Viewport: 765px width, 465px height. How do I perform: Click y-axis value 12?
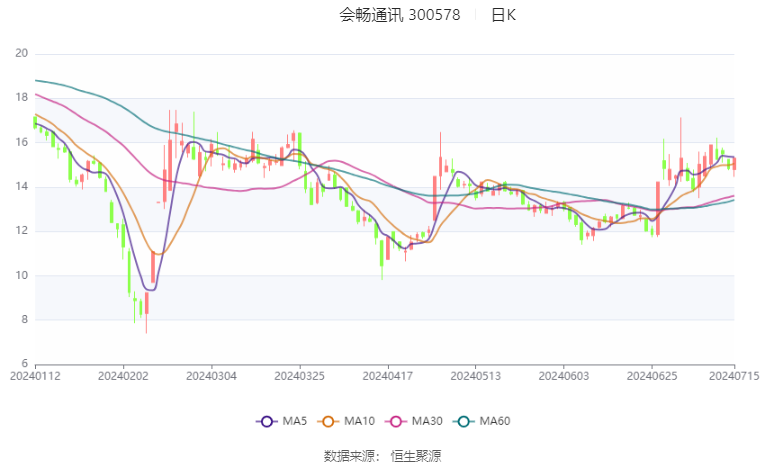click(21, 231)
